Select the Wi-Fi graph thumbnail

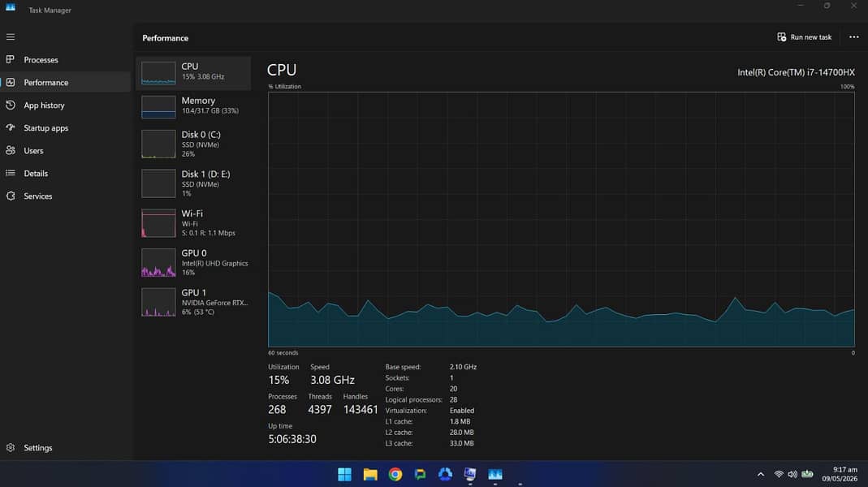[158, 223]
